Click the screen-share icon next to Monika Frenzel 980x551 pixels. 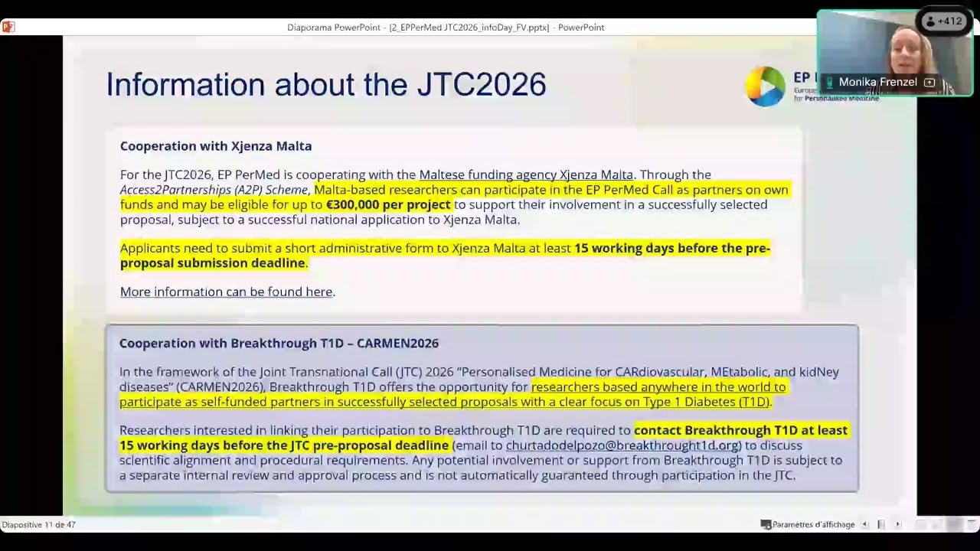[929, 83]
